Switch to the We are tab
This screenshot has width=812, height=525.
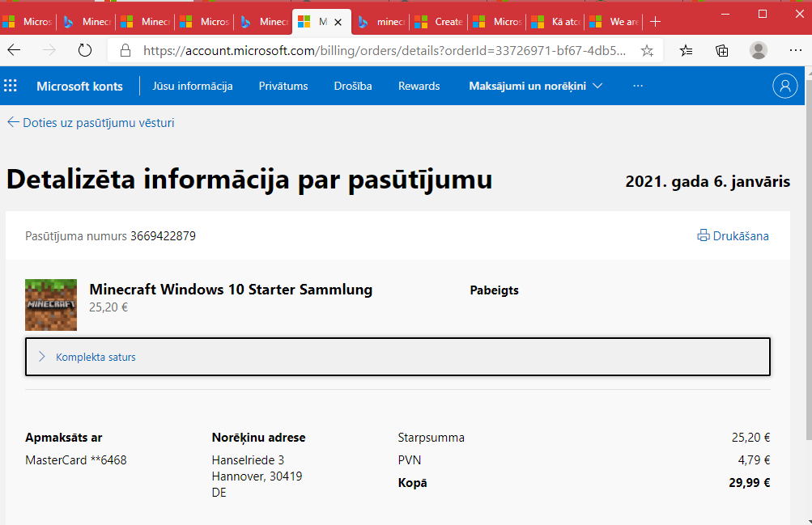[615, 22]
